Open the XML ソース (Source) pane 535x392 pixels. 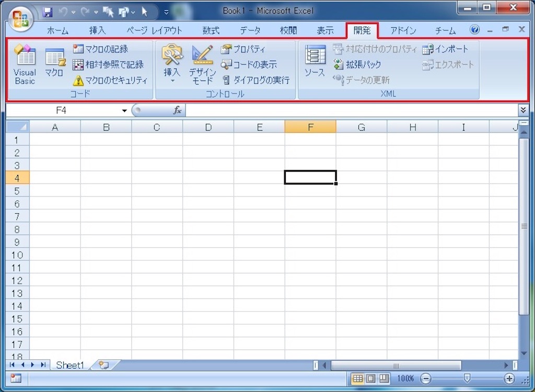[x=315, y=62]
